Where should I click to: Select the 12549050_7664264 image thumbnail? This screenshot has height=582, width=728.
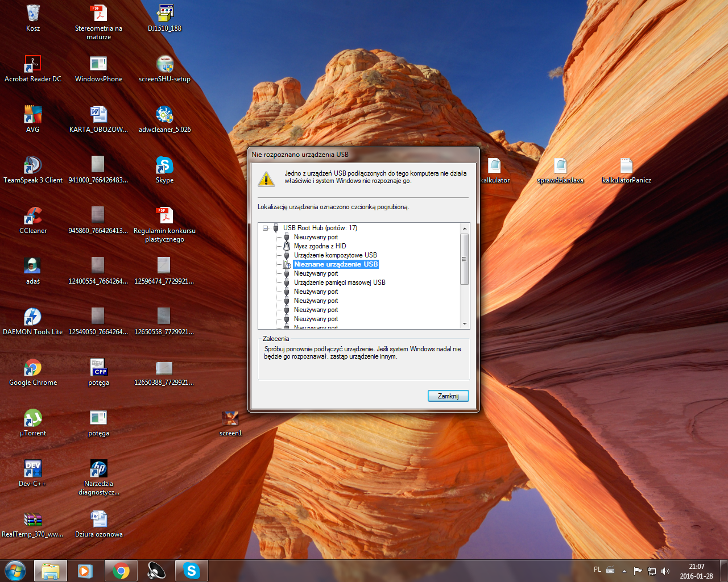point(98,317)
